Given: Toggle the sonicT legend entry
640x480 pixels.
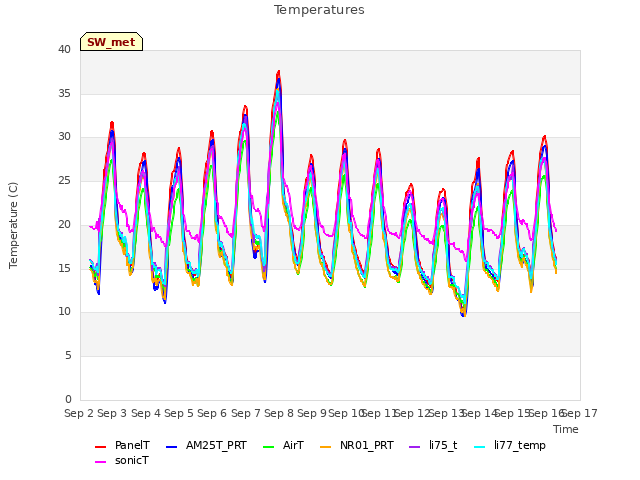Looking at the screenshot, I should 122,460.
